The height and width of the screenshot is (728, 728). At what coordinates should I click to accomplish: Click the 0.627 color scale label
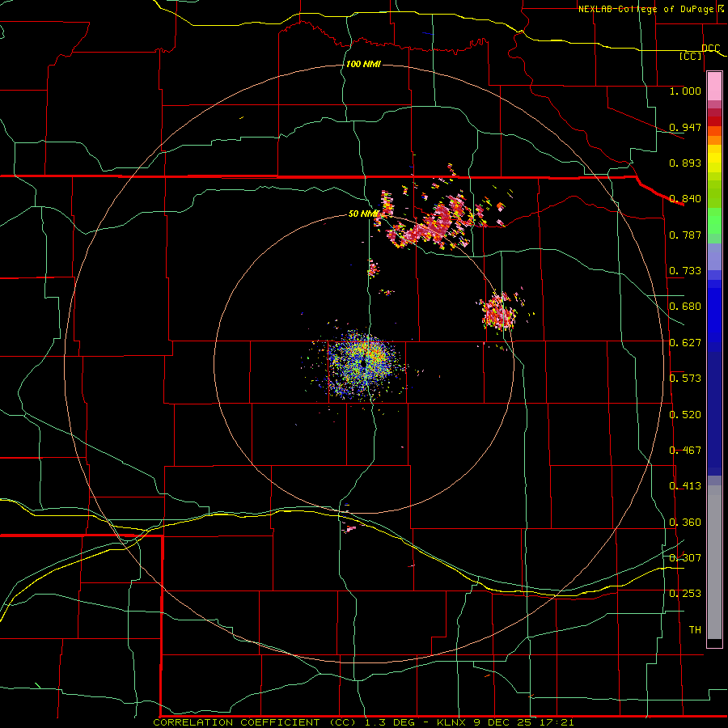click(x=685, y=343)
